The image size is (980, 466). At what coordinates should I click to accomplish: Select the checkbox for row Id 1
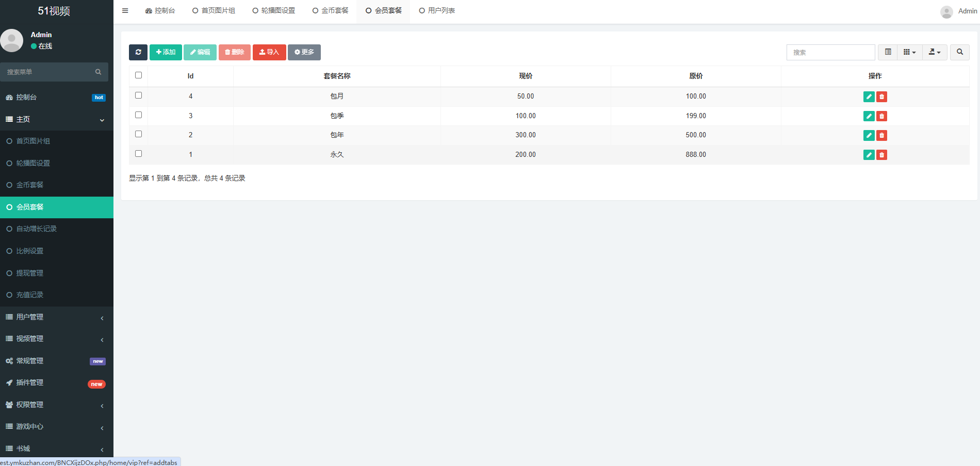tap(138, 154)
